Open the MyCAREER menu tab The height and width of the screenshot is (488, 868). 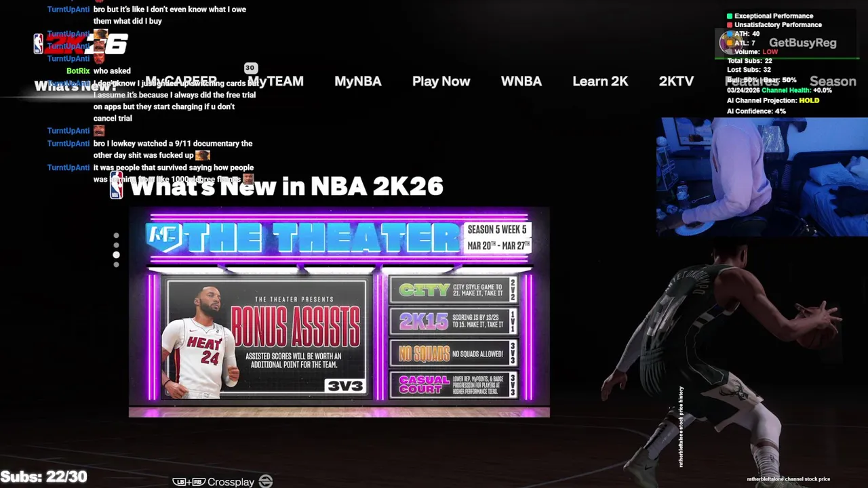(x=181, y=81)
